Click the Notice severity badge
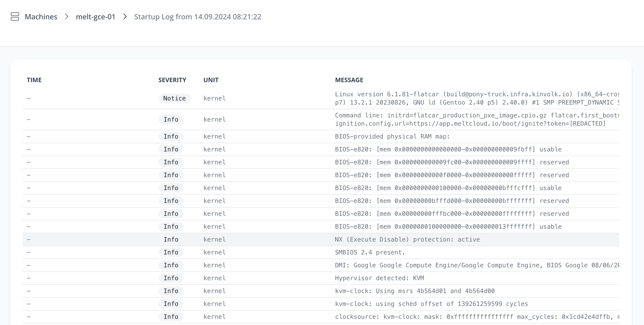The height and width of the screenshot is (325, 644). pos(174,98)
